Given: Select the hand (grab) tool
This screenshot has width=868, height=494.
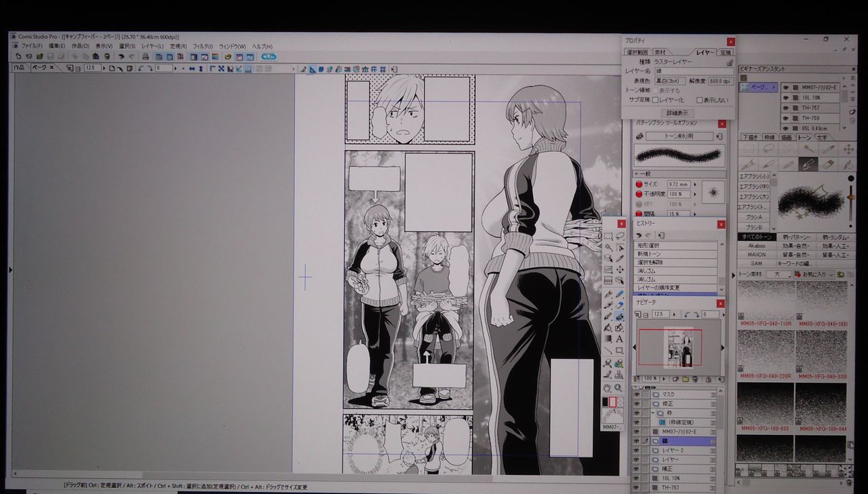Looking at the screenshot, I should tap(608, 387).
